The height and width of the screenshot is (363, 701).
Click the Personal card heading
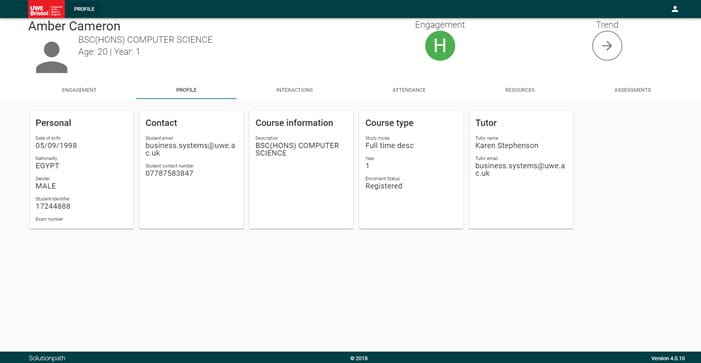[x=53, y=123]
